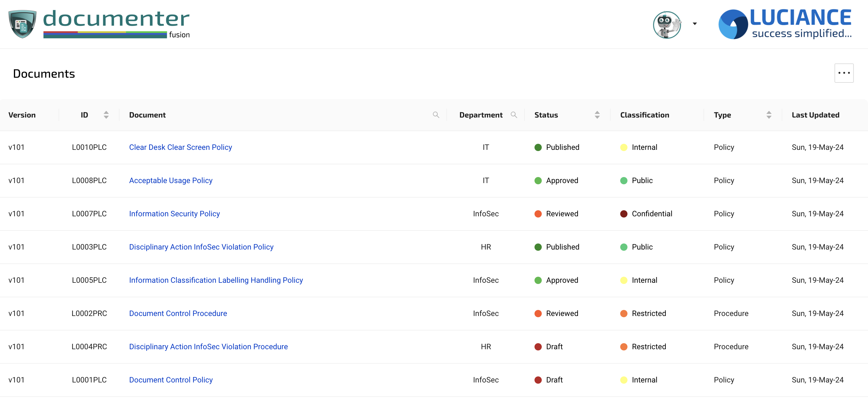Click the Version column header

point(22,115)
